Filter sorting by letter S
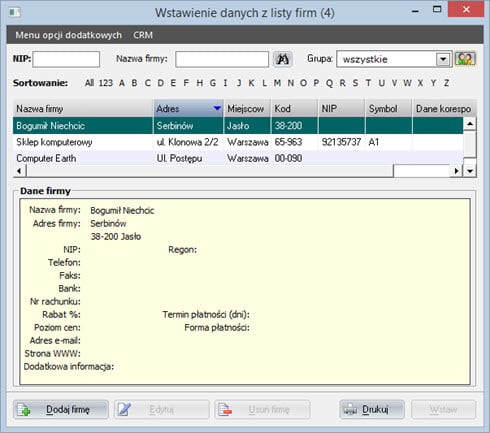 355,83
